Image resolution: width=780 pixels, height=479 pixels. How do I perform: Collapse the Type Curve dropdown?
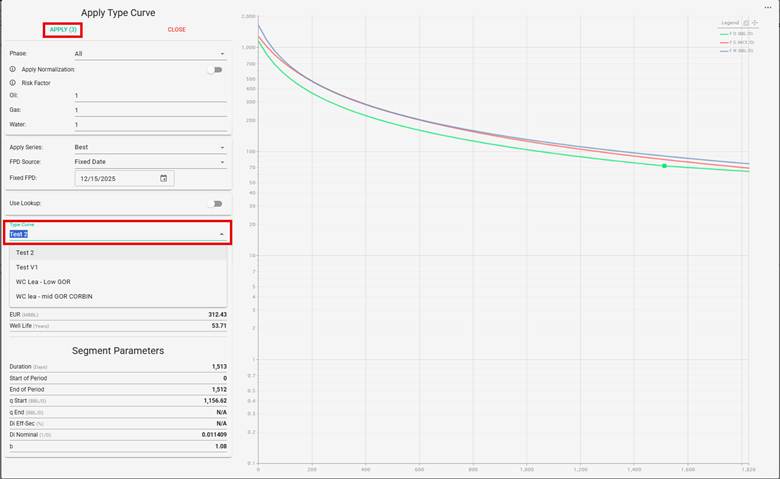[222, 234]
